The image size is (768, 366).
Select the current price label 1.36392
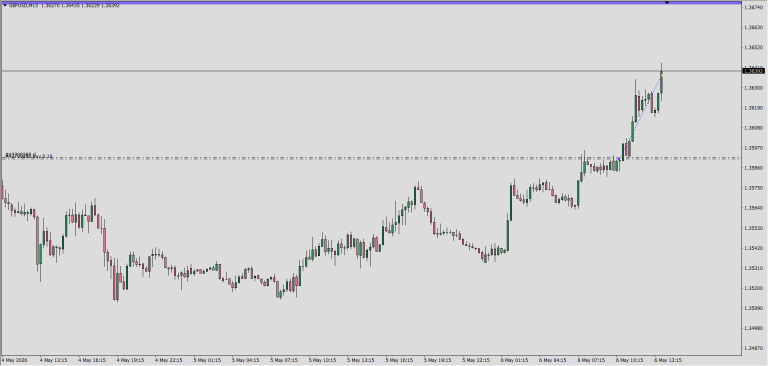tap(754, 71)
